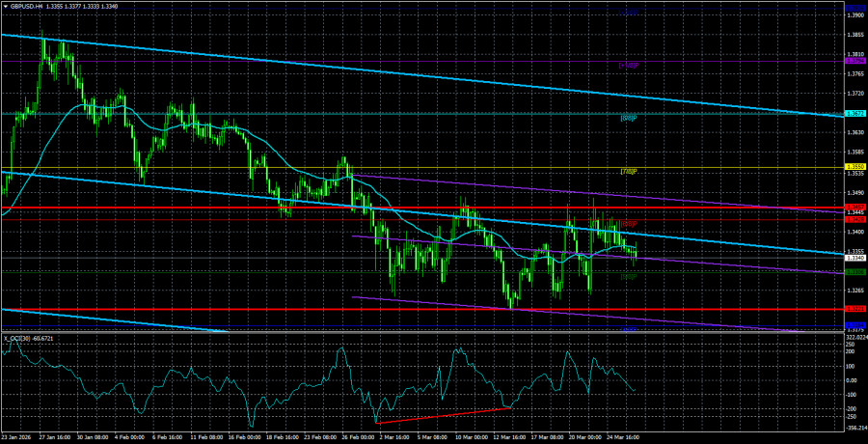Select the cyan 1.3672 price tag
The height and width of the screenshot is (444, 868).
pyautogui.click(x=854, y=114)
